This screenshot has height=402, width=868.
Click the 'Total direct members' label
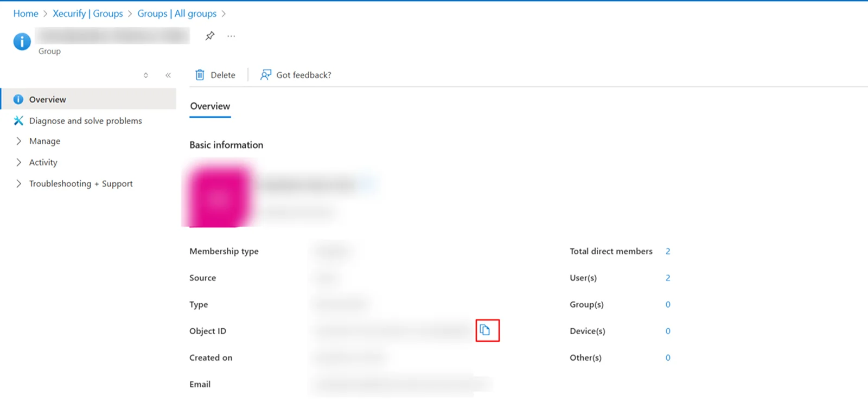click(611, 251)
